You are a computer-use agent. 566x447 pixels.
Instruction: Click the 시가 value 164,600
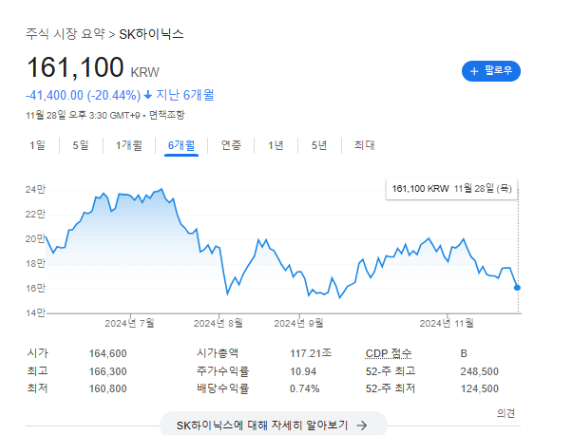coord(108,353)
